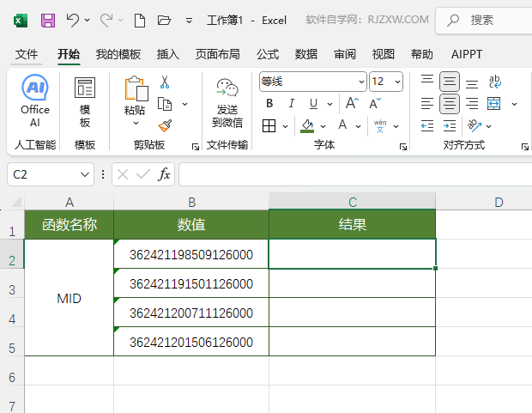Click Merge and Center icon

(493, 104)
